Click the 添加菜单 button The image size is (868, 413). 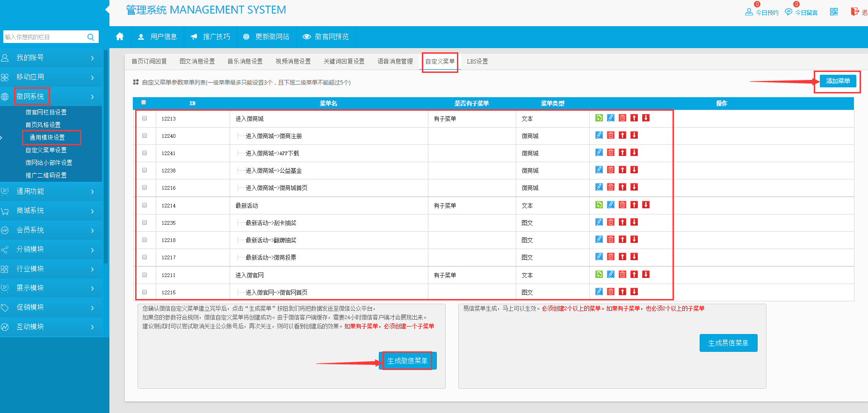click(838, 81)
